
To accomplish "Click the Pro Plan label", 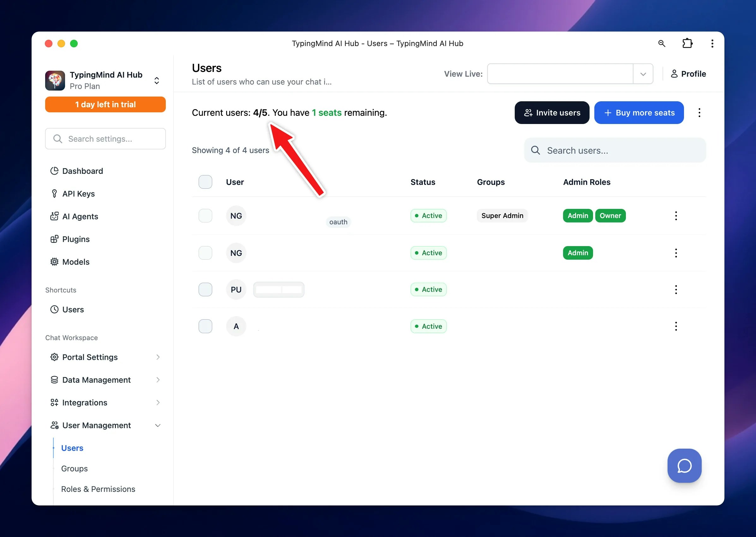I will click(85, 86).
